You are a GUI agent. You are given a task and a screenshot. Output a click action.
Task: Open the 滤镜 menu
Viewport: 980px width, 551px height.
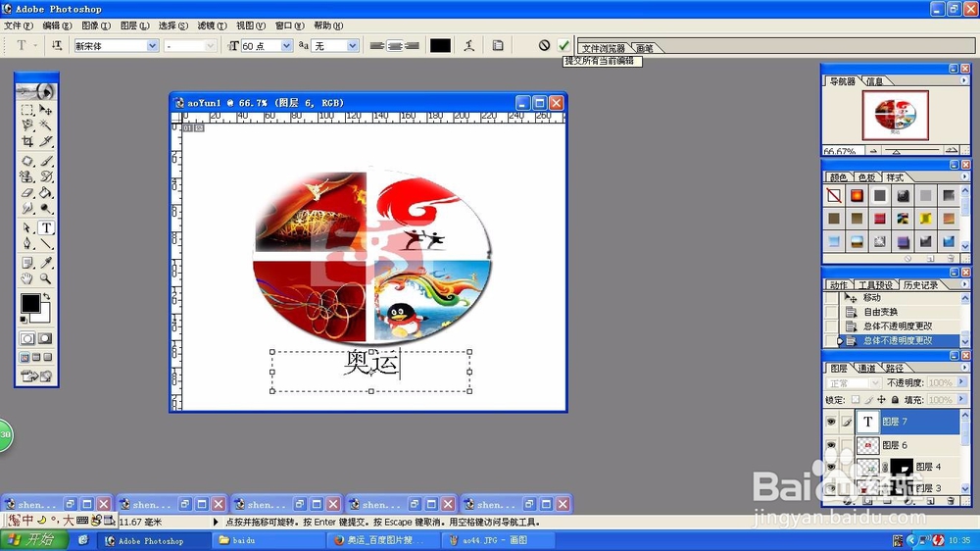tap(212, 25)
